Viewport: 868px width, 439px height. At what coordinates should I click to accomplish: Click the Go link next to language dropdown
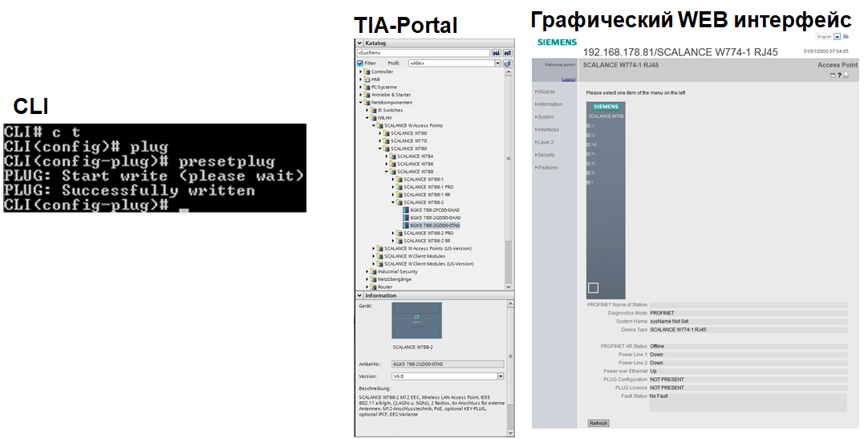pos(846,37)
